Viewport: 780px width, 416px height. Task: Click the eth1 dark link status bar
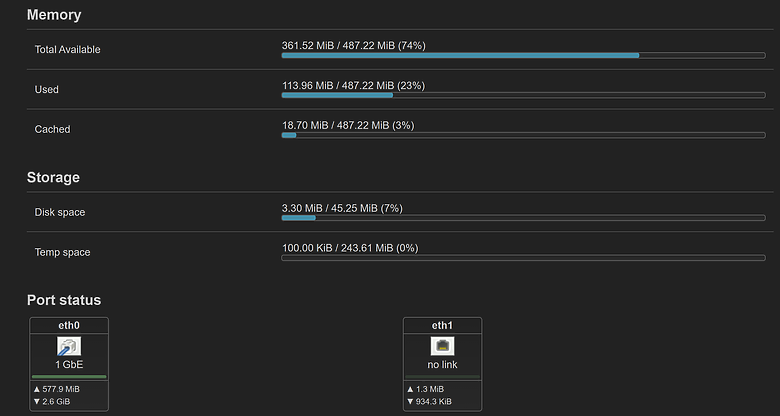443,377
